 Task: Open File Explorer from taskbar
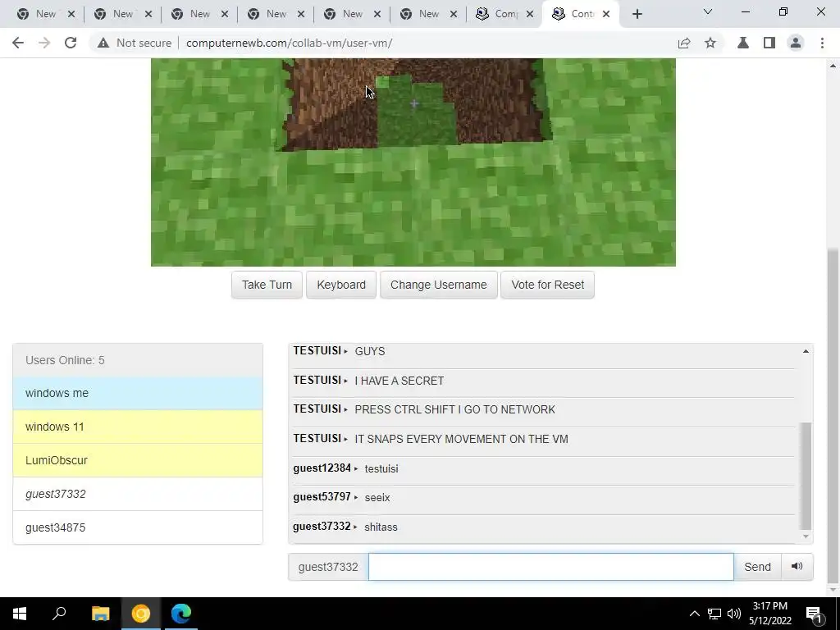pos(100,614)
